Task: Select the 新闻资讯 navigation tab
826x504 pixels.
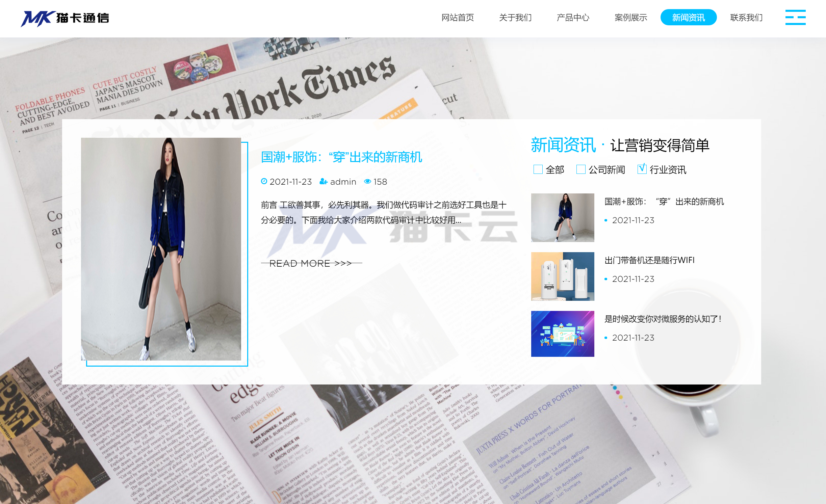Action: (x=689, y=18)
